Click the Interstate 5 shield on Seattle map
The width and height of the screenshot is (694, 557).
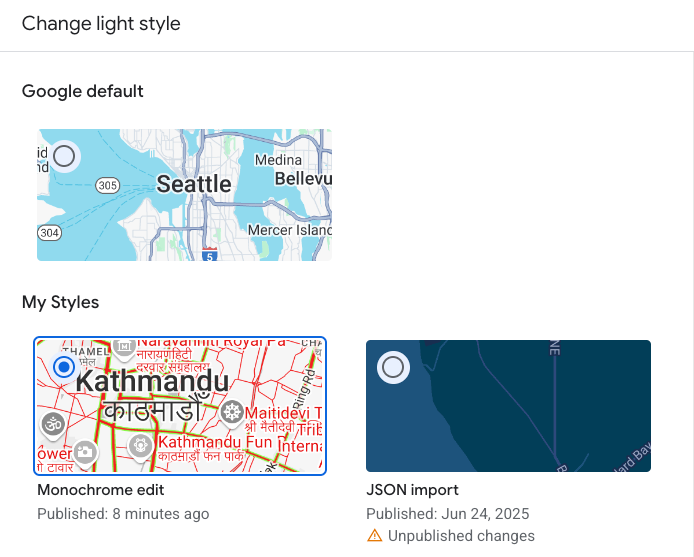209,255
